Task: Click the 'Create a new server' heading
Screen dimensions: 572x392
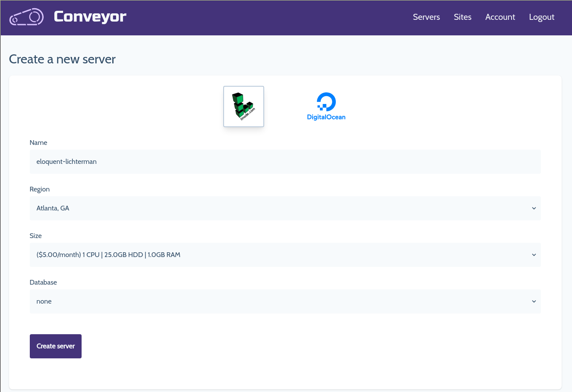Action: [62, 59]
